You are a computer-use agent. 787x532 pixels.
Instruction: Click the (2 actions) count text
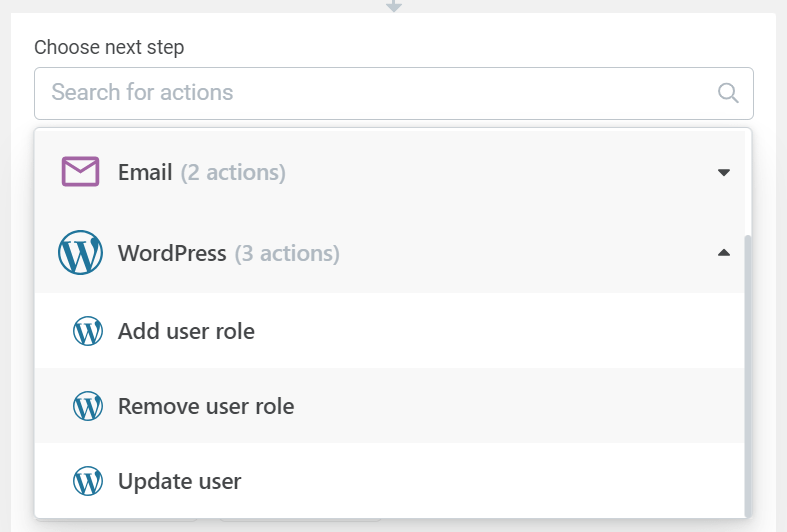coord(233,173)
